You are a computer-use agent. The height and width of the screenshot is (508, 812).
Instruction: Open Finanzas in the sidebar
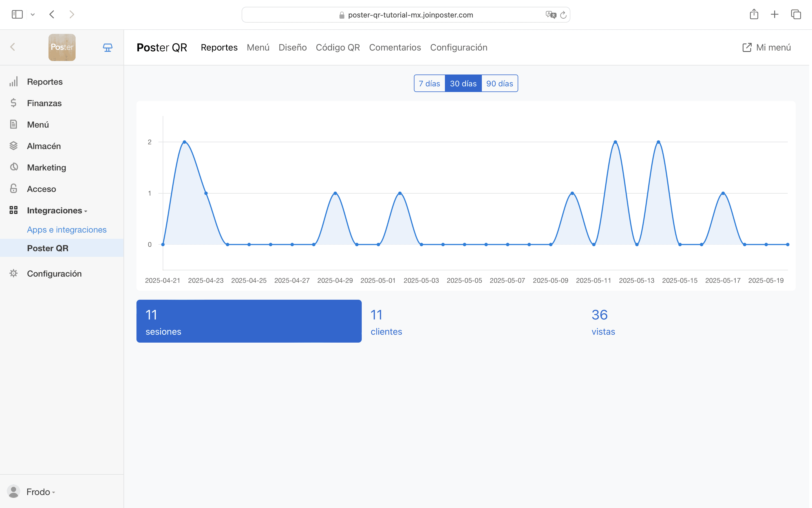[44, 103]
